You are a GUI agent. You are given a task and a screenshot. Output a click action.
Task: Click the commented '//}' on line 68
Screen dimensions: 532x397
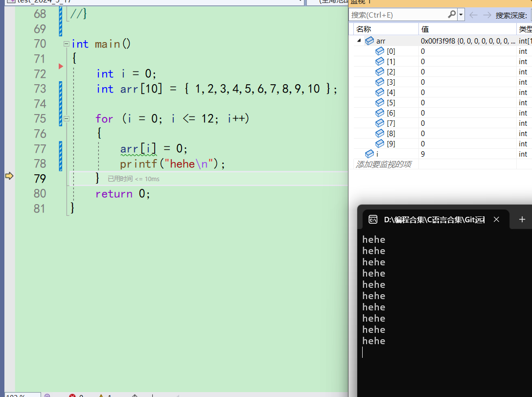[79, 14]
